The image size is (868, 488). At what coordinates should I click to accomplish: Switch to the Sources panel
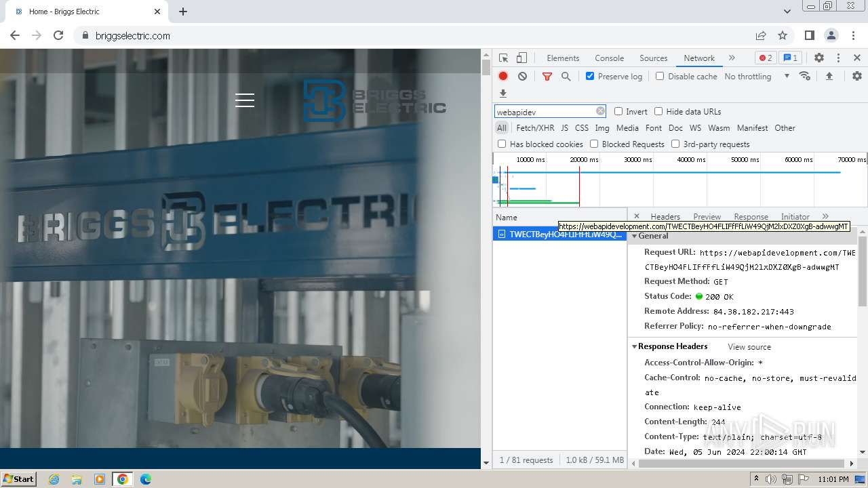click(x=654, y=58)
